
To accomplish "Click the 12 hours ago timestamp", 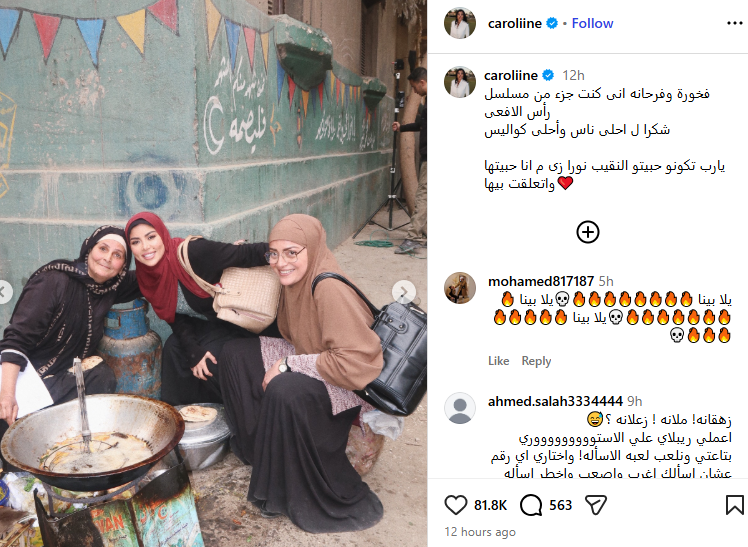I will pyautogui.click(x=480, y=532).
